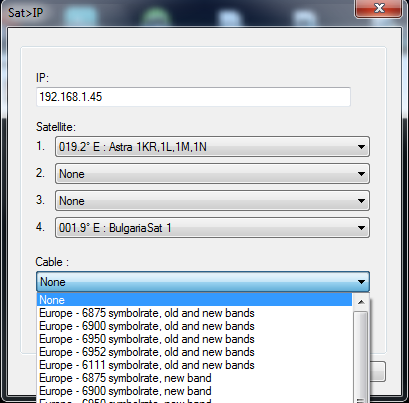409x403 pixels.
Task: Select Europe 6875 symbolrate, new band
Action: pyautogui.click(x=194, y=378)
